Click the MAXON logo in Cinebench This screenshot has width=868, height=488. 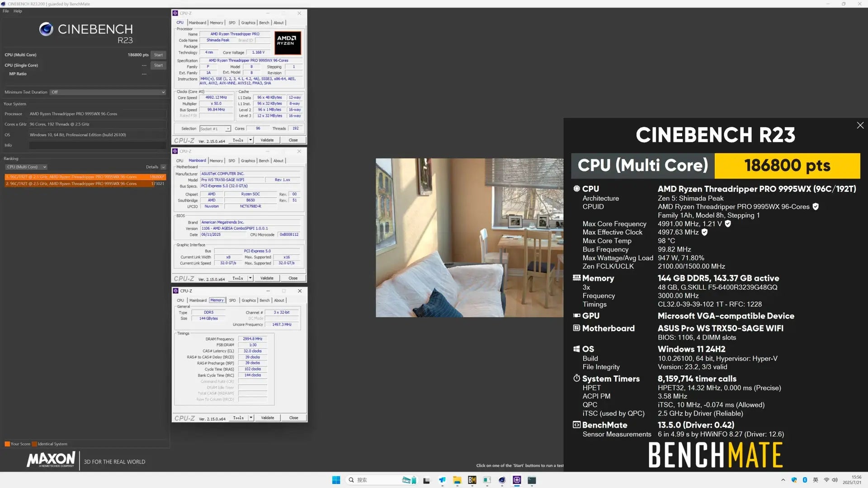click(51, 460)
